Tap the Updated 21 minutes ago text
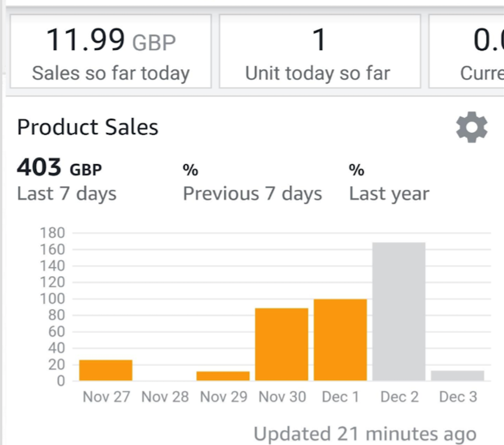The width and height of the screenshot is (504, 445). pyautogui.click(x=365, y=434)
